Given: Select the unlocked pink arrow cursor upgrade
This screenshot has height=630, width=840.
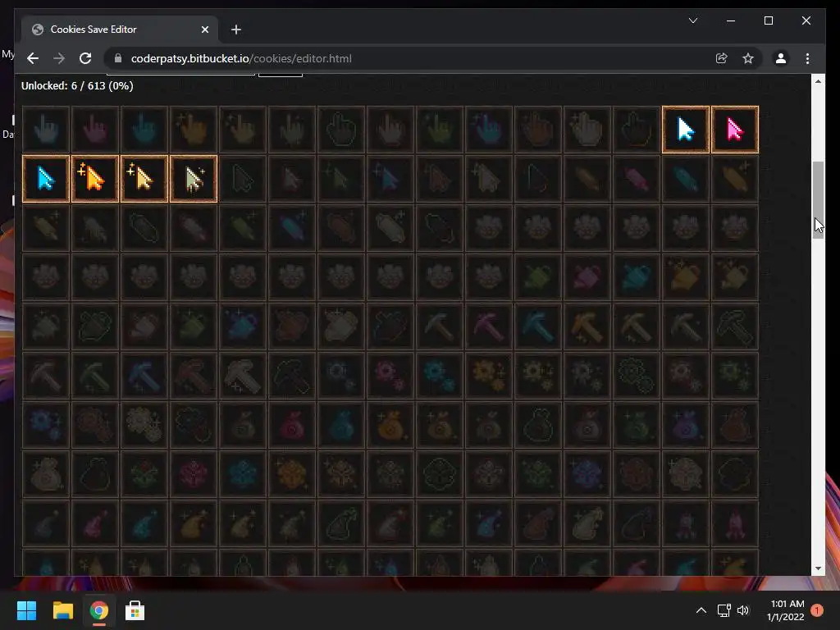Looking at the screenshot, I should 735,130.
